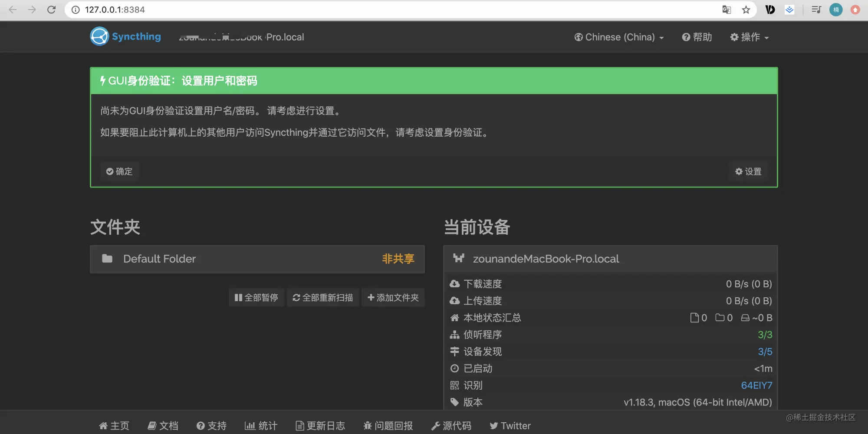Click the uptime value <1m
The height and width of the screenshot is (434, 868).
pyautogui.click(x=763, y=368)
